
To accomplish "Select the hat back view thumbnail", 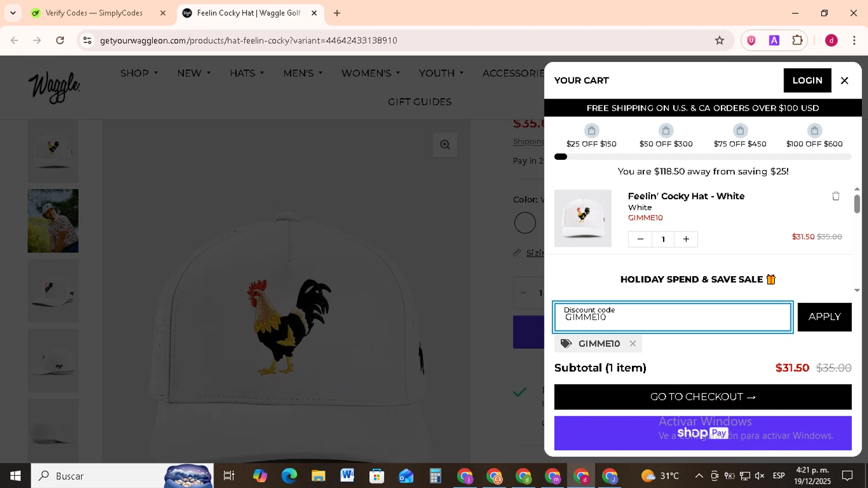I will 53,361.
